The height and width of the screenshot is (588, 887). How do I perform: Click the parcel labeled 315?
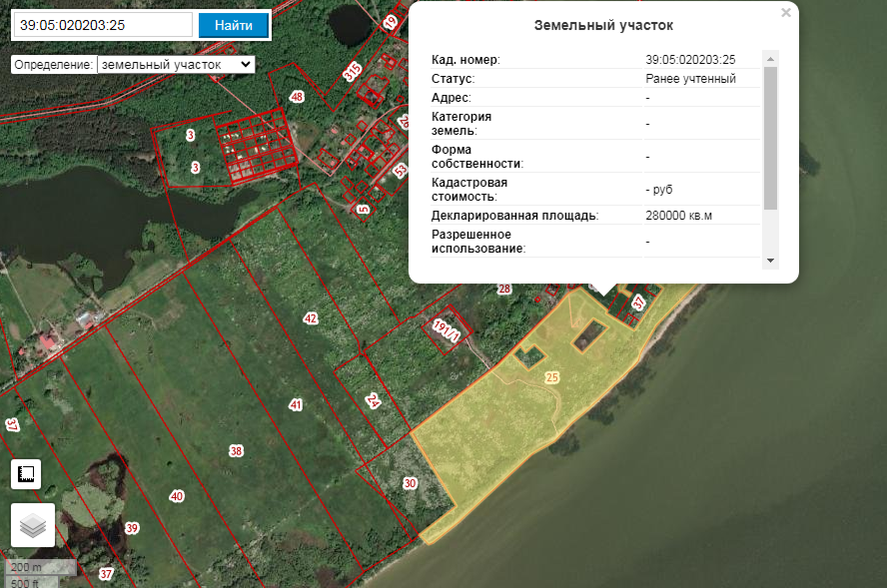coord(352,72)
